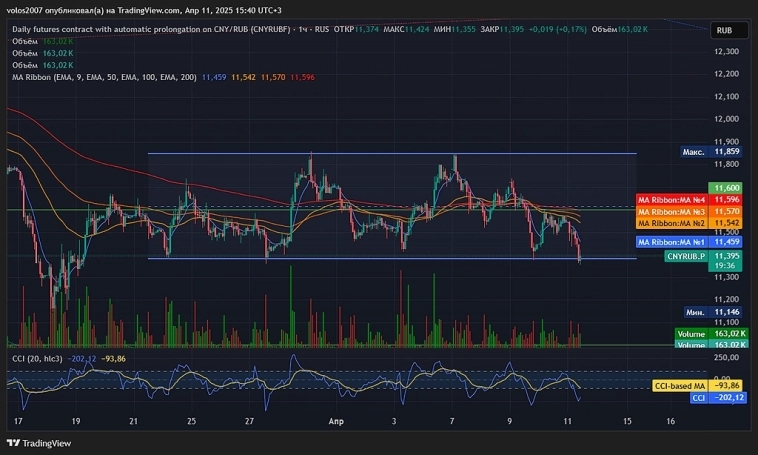Click the blue CCI value label
The image size is (758, 455).
[x=699, y=397]
